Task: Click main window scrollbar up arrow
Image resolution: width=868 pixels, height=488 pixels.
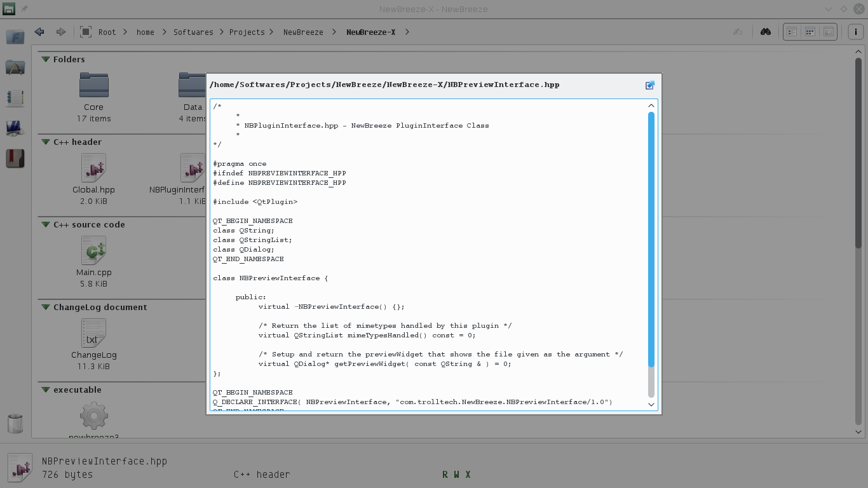Action: tap(858, 53)
